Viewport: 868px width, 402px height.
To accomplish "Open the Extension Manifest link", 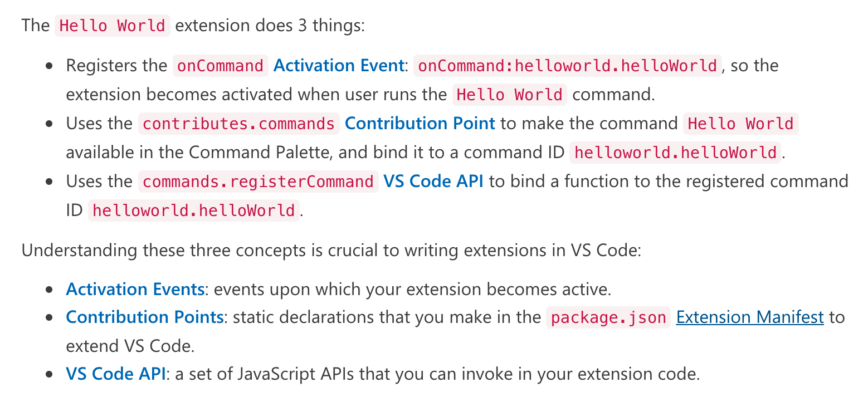I will pyautogui.click(x=749, y=317).
